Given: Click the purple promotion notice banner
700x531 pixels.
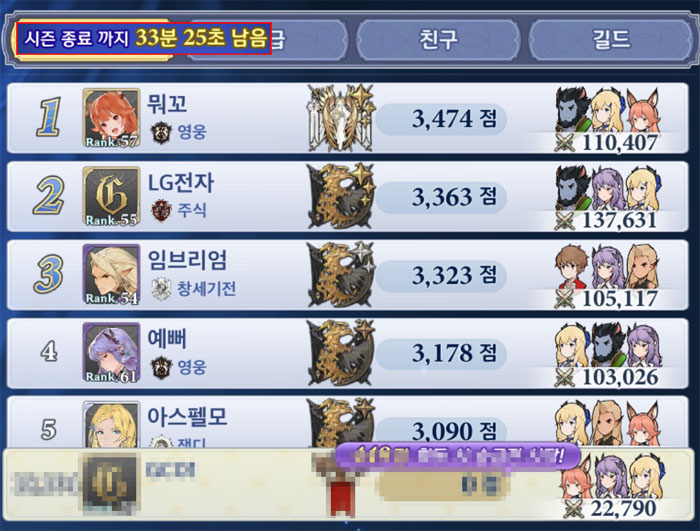Looking at the screenshot, I should (458, 456).
